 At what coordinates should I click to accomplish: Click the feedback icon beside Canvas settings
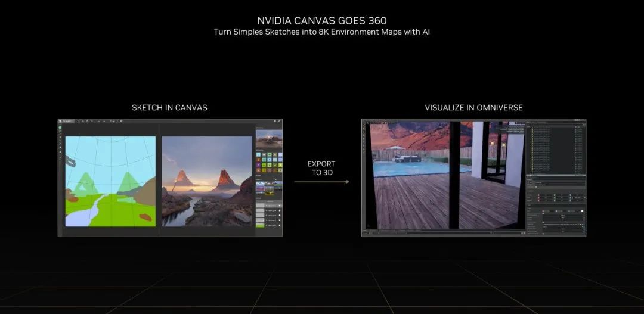pyautogui.click(x=275, y=121)
